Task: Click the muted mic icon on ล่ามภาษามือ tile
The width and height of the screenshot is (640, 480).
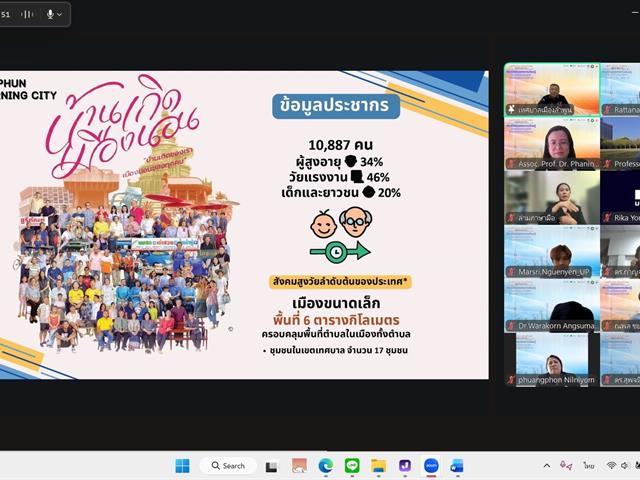Action: [x=511, y=218]
